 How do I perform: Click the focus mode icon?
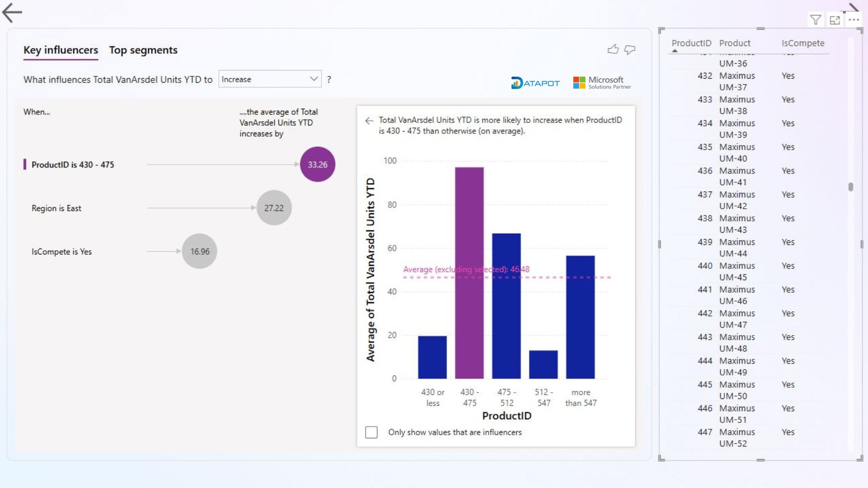click(835, 20)
